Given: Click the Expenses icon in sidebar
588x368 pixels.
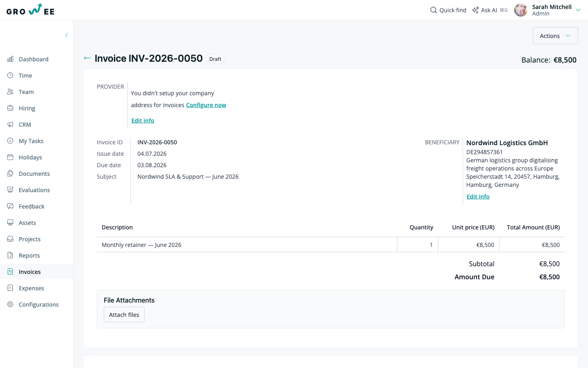Looking at the screenshot, I should [10, 288].
